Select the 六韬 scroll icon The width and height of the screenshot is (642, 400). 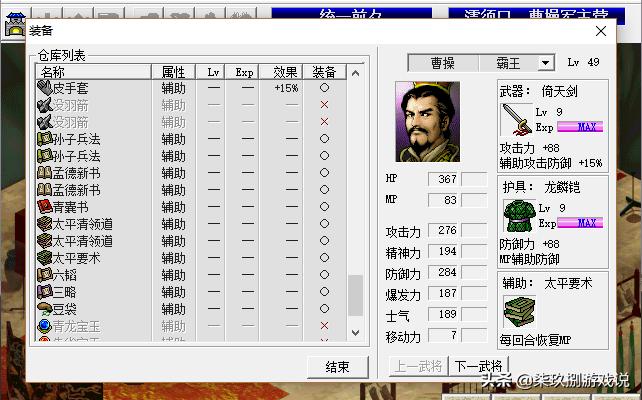pos(44,275)
